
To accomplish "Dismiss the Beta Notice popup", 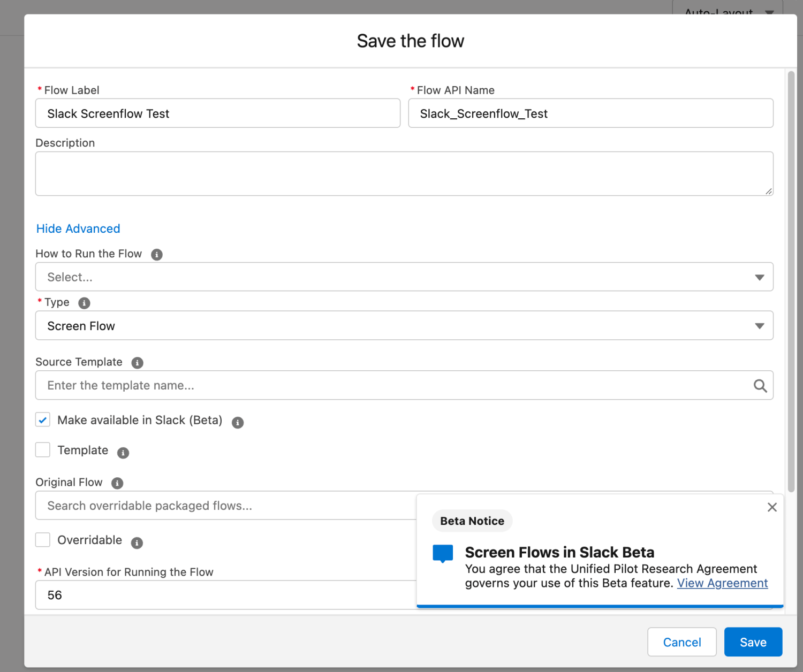I will (772, 507).
